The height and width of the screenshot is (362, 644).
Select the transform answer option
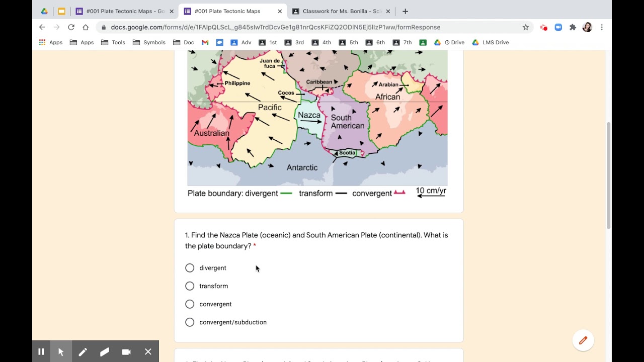point(190,286)
